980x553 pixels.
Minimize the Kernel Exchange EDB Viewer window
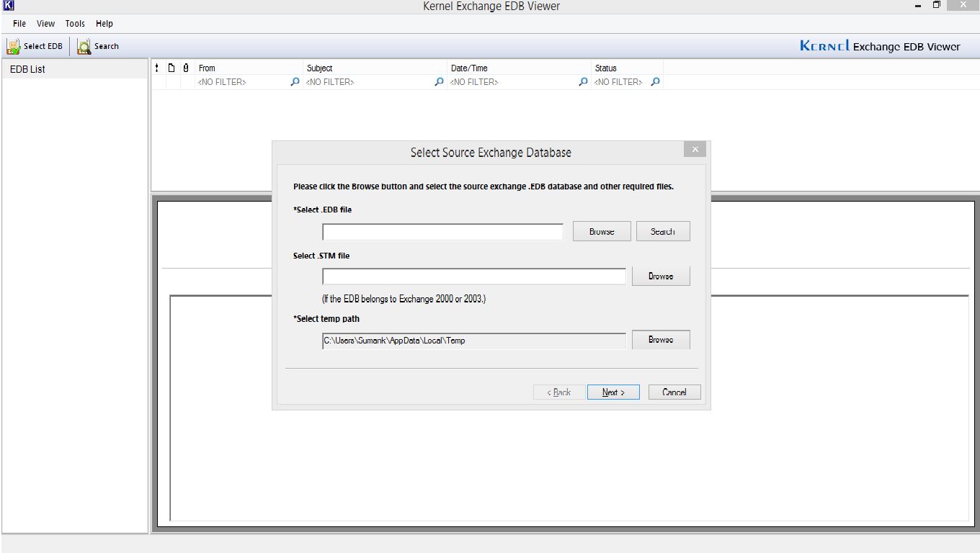coord(918,6)
